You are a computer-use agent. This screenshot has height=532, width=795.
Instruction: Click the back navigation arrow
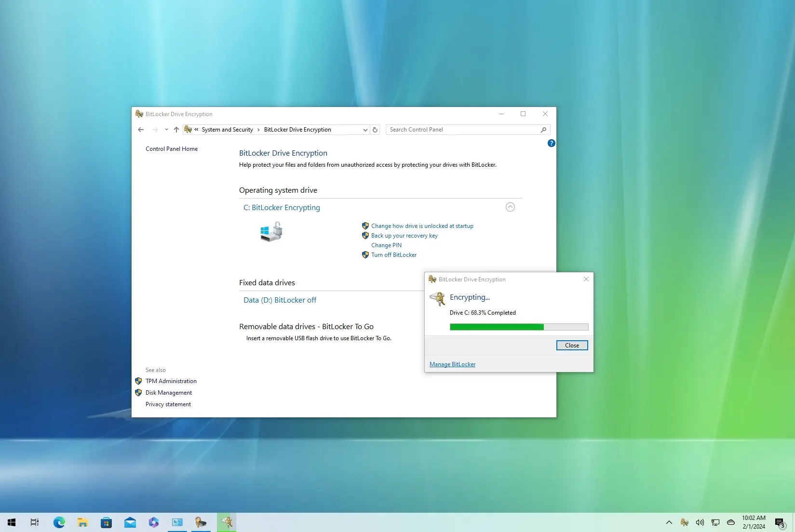click(141, 130)
